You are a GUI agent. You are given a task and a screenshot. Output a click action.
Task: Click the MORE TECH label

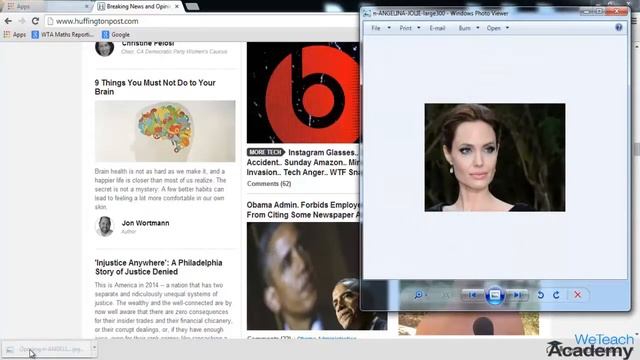pyautogui.click(x=265, y=152)
